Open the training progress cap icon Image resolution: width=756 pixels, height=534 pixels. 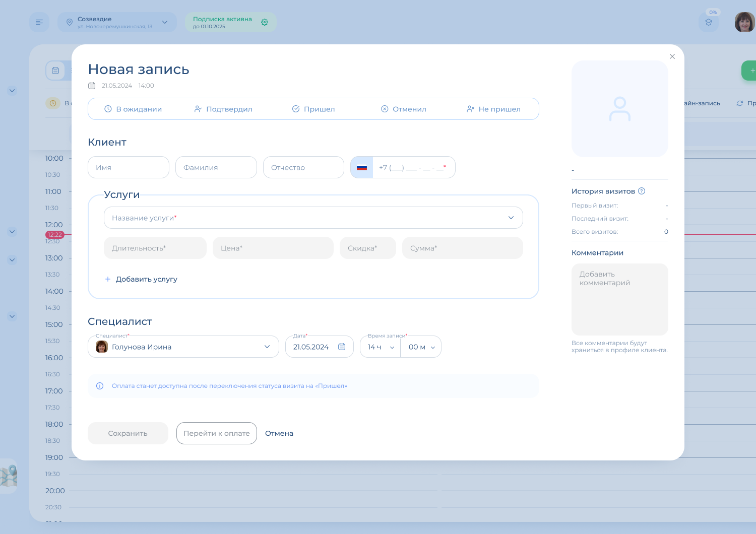pos(709,22)
